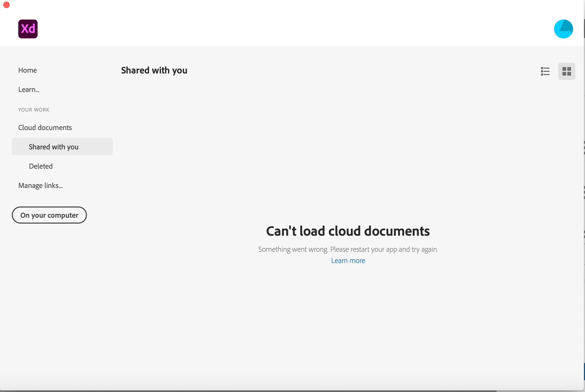Click the YOUR WORK section label
Screen dimensions: 585x392
34,110
